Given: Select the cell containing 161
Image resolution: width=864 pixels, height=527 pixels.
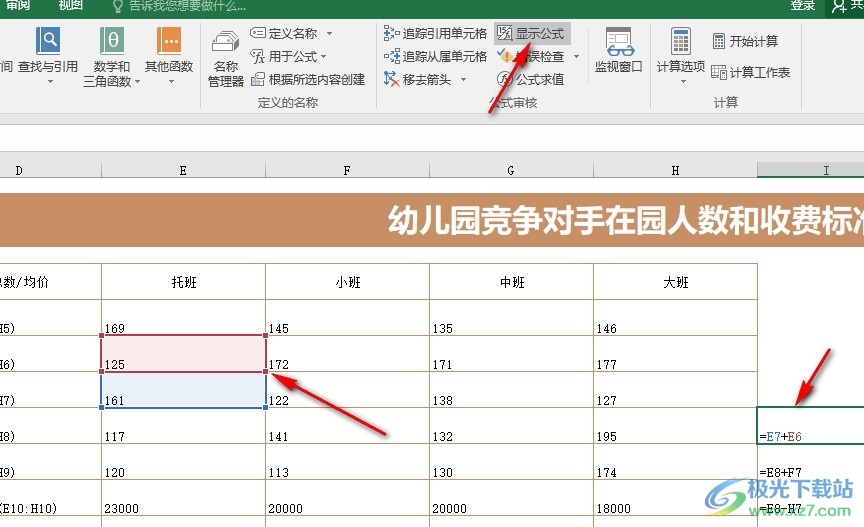Looking at the screenshot, I should click(x=183, y=390).
